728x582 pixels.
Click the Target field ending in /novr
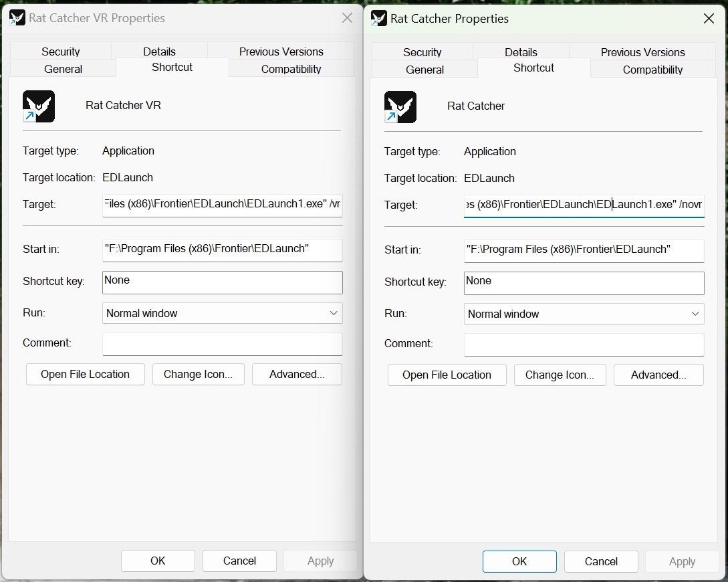click(x=584, y=206)
